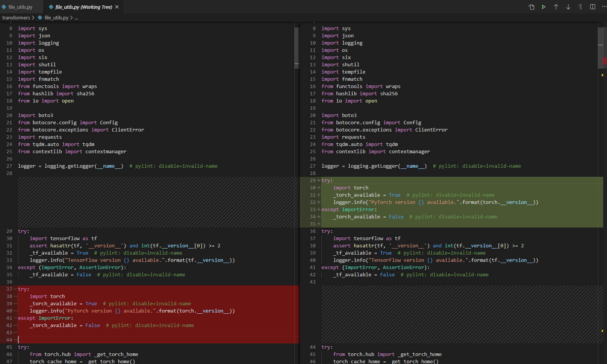Click the upper yellow marker in overview ruler
Image resolution: width=607 pixels, height=364 pixels.
[x=602, y=75]
